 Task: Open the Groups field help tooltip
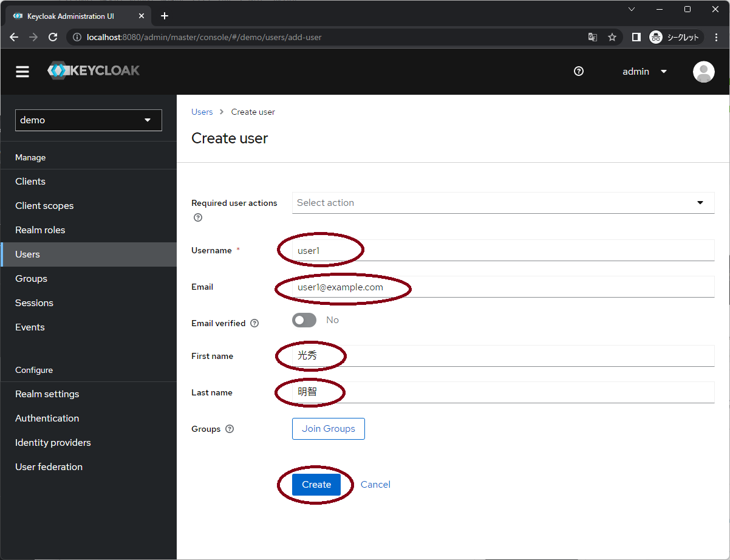(x=230, y=429)
